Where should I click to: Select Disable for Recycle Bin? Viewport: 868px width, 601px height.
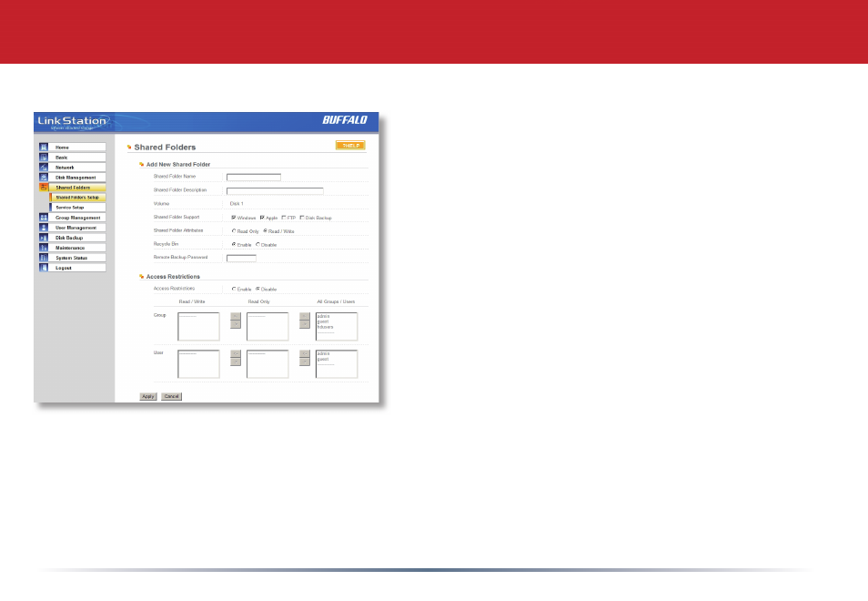click(x=257, y=244)
